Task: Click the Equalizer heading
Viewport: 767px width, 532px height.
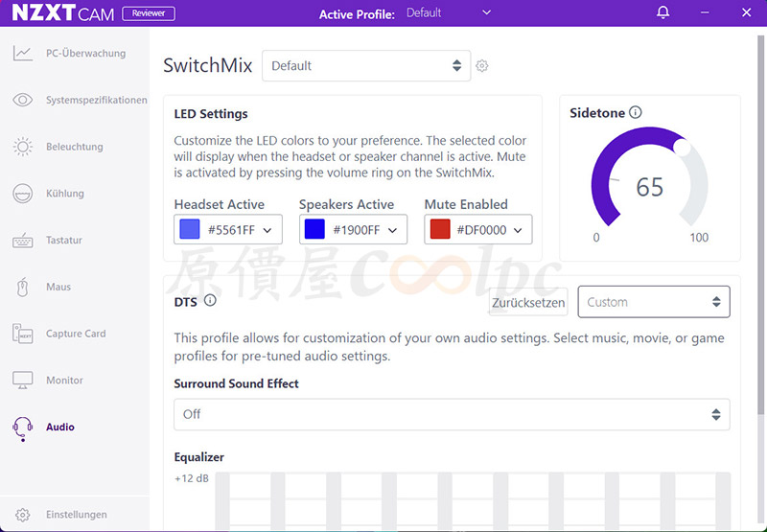Action: tap(199, 457)
